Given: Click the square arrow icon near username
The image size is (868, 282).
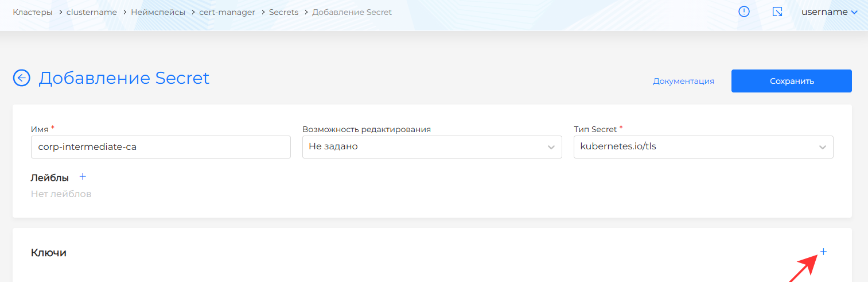Looking at the screenshot, I should click(777, 12).
